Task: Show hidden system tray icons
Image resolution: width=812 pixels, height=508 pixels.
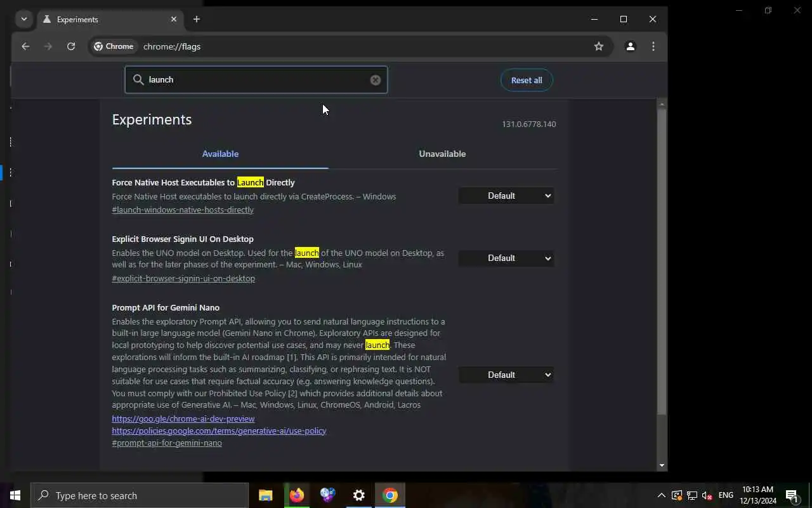Action: [661, 495]
